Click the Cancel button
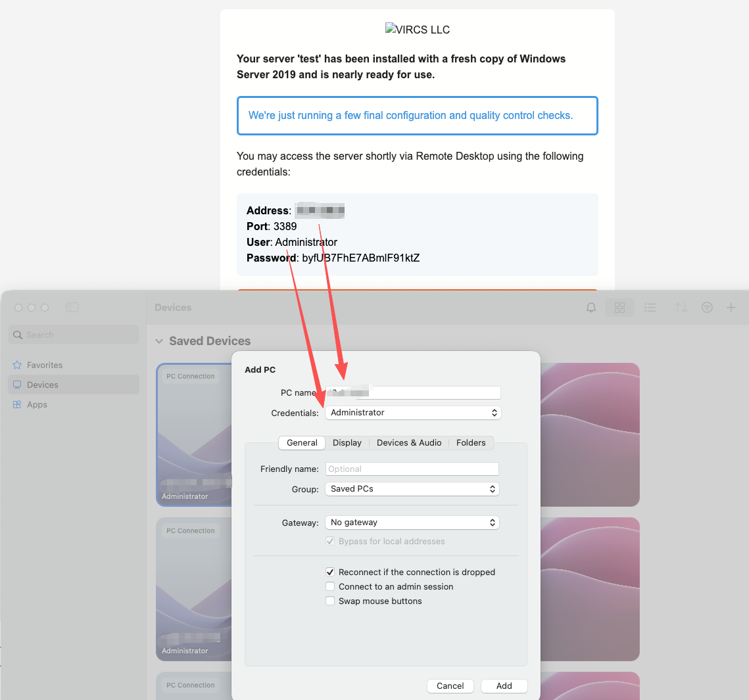The width and height of the screenshot is (749, 700). point(450,686)
